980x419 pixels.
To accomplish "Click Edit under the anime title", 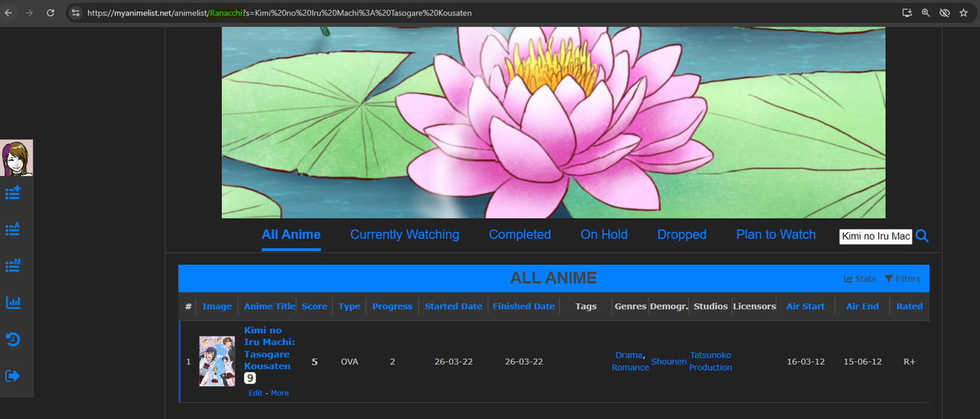I will (x=255, y=393).
